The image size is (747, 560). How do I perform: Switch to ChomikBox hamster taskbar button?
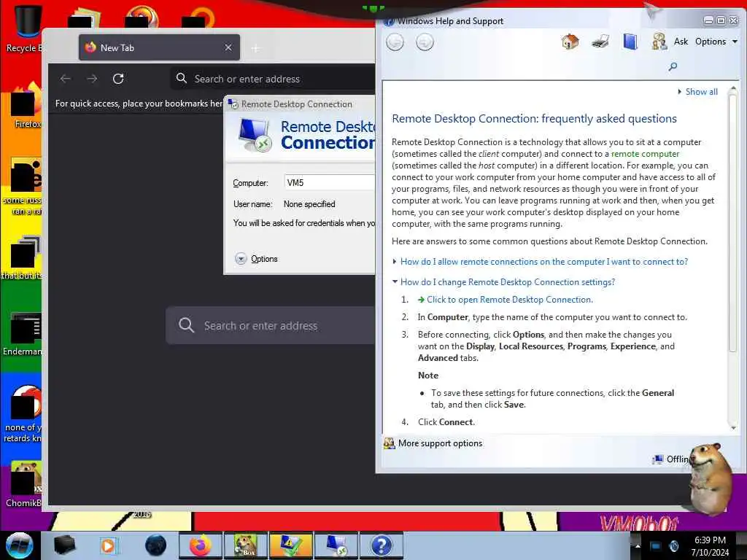245,545
